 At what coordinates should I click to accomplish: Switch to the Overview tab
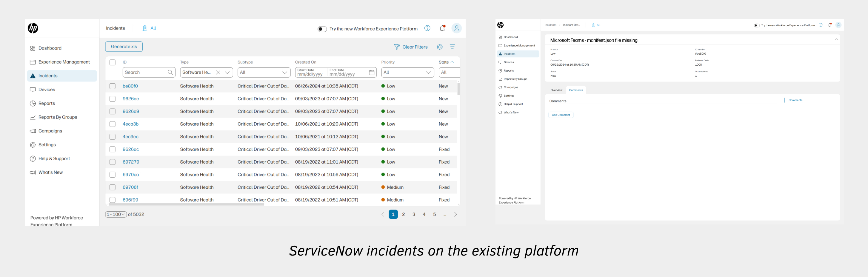[556, 90]
